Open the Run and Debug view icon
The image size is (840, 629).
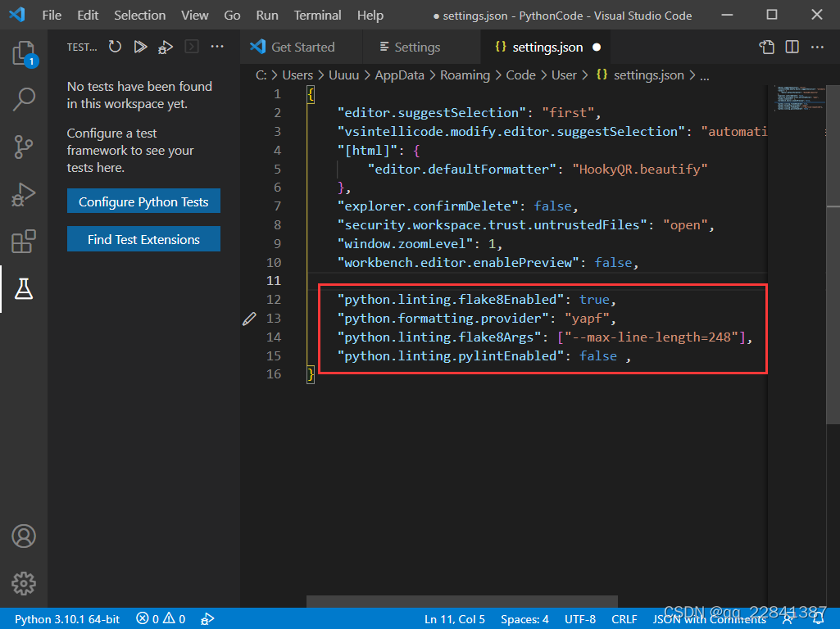tap(24, 194)
